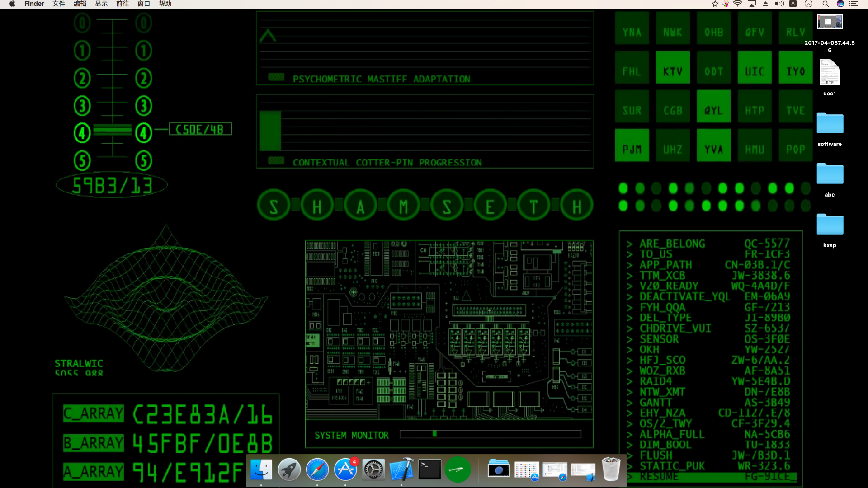Select the 2017-04-05 screenshot thumbnail
Image resolution: width=868 pixels, height=488 pixels.
830,33
